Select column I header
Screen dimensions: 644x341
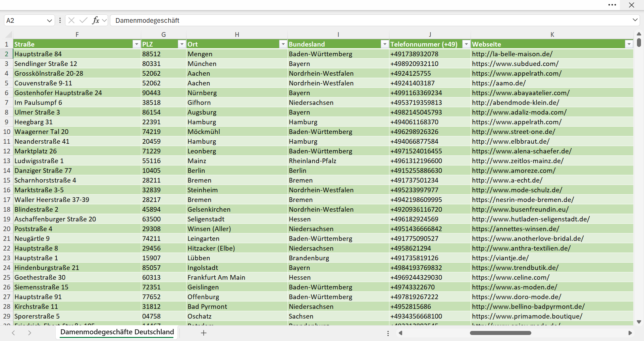pyautogui.click(x=338, y=35)
